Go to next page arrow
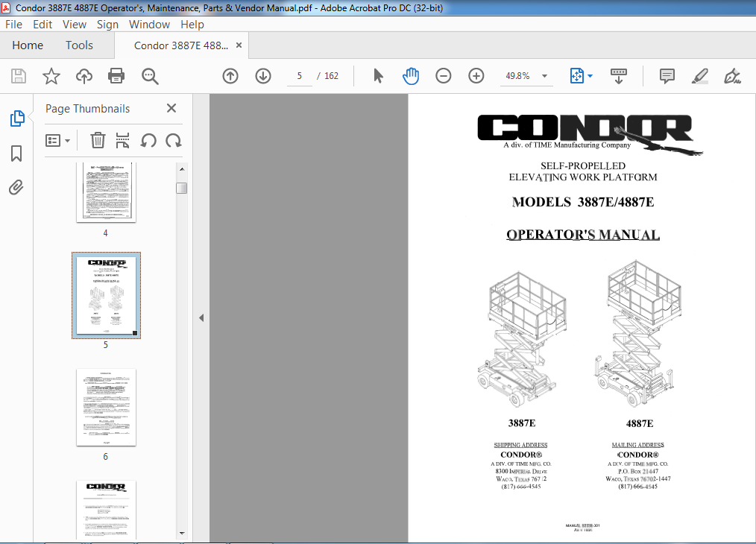Viewport: 756px width, 544px height. pyautogui.click(x=263, y=76)
